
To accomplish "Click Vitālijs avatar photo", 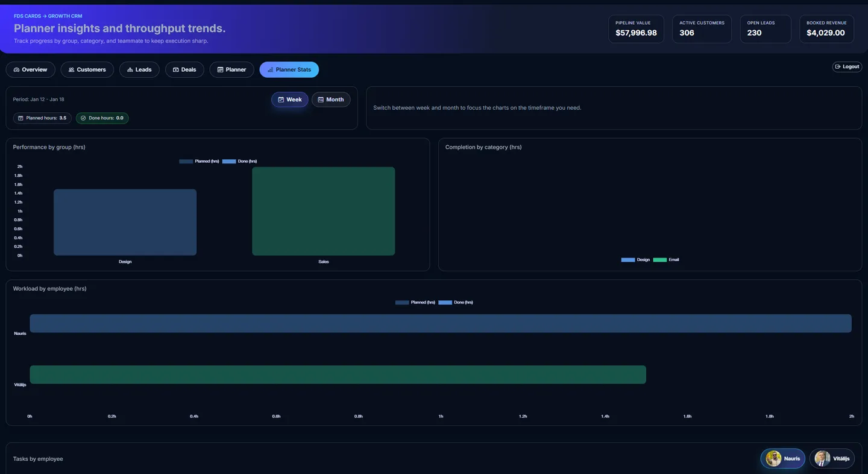I will pos(822,458).
